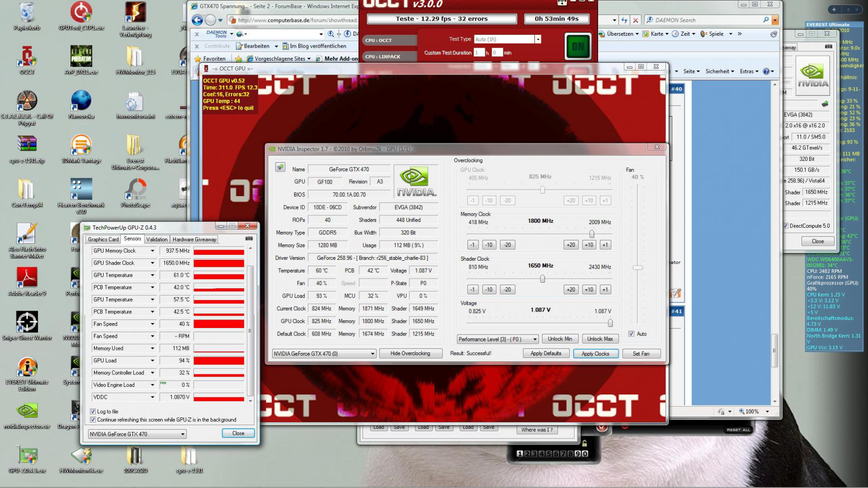The height and width of the screenshot is (488, 868).
Task: Open CoreTemp64 folder icon
Action: (27, 193)
